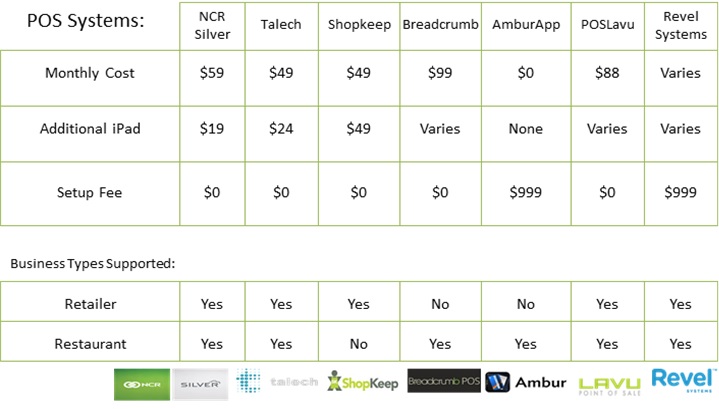Select the NCR Silver column header
This screenshot has width=719, height=409.
(x=212, y=25)
